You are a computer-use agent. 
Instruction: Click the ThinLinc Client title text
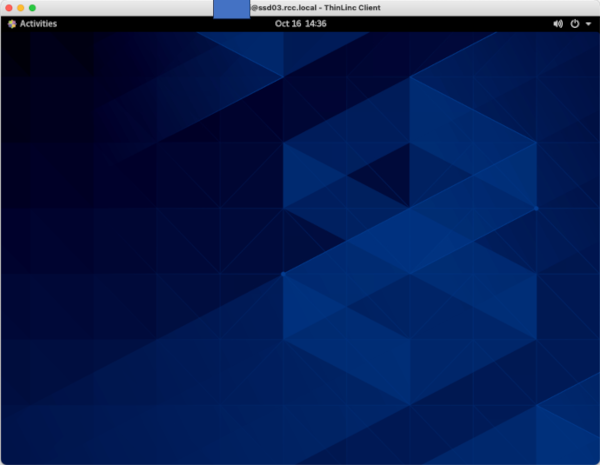(x=353, y=7)
